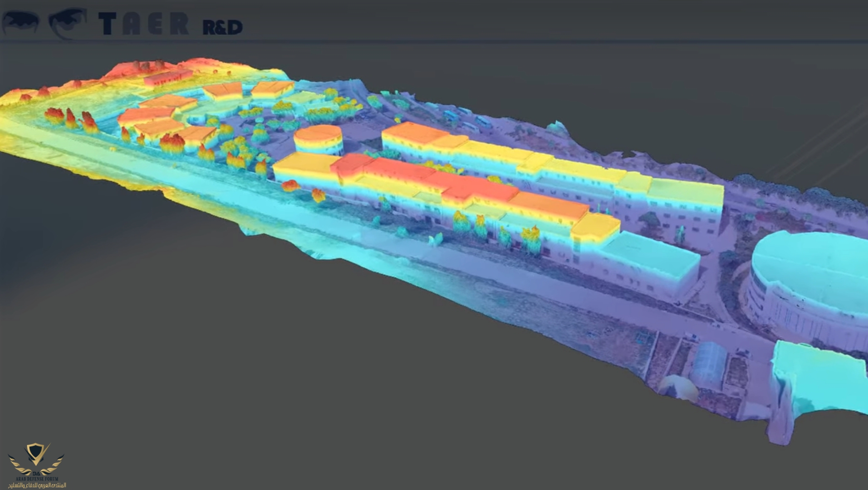
Task: Click the TAER logo text
Action: pyautogui.click(x=143, y=24)
